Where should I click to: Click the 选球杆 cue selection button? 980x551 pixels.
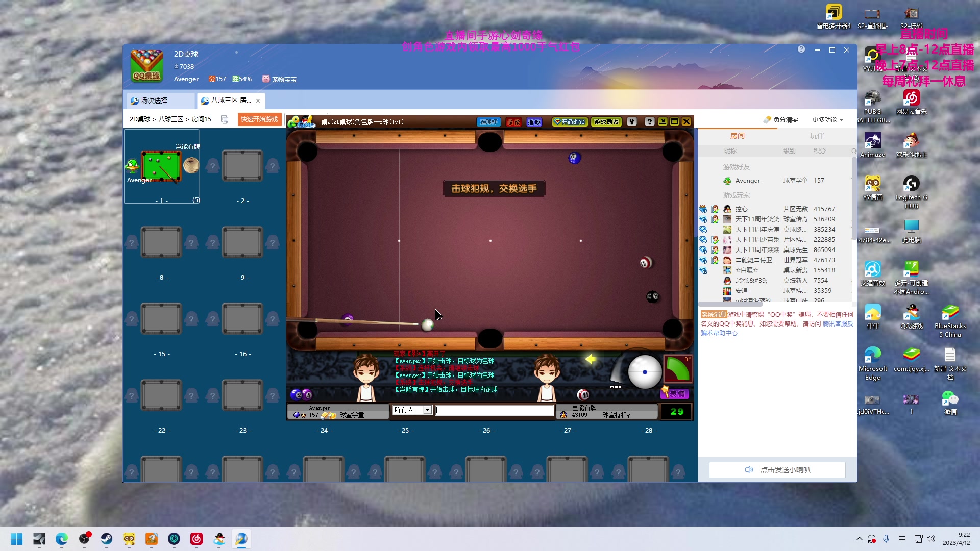coord(488,122)
